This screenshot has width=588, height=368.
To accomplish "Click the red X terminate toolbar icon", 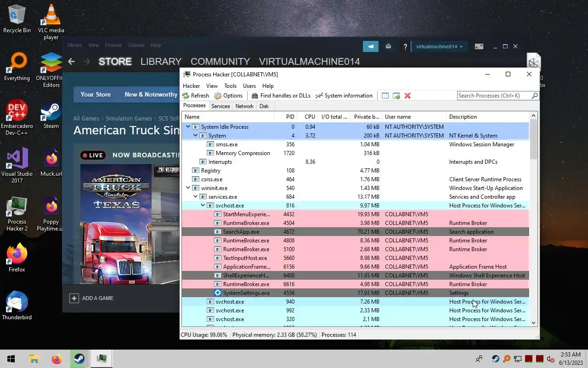I will point(407,96).
